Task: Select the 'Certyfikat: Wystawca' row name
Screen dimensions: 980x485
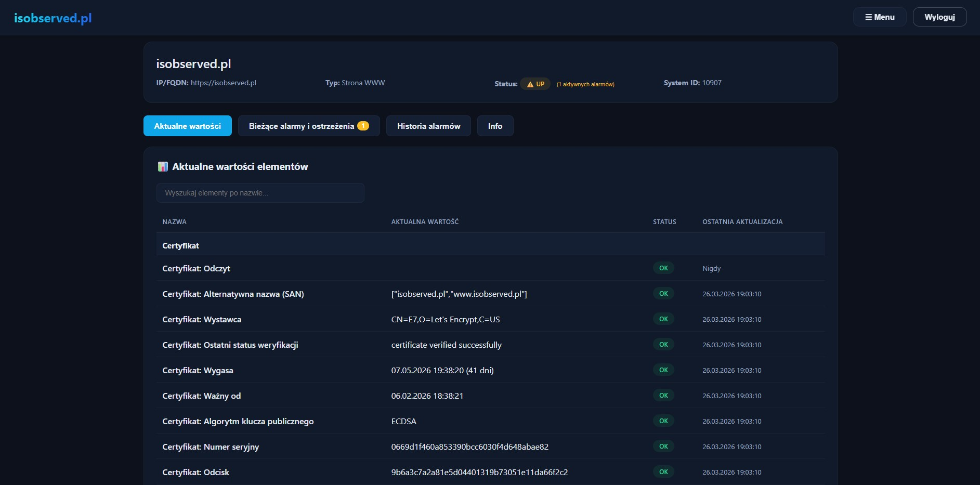Action: [x=202, y=319]
